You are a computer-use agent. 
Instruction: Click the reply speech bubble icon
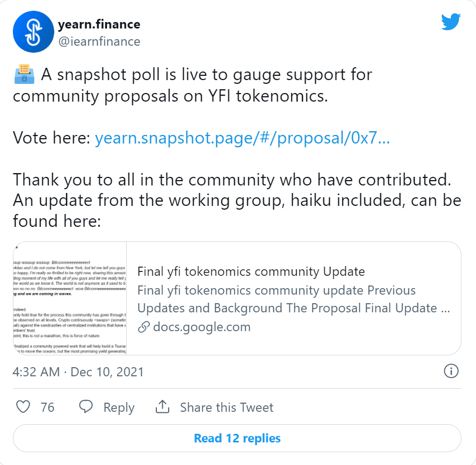pos(86,407)
